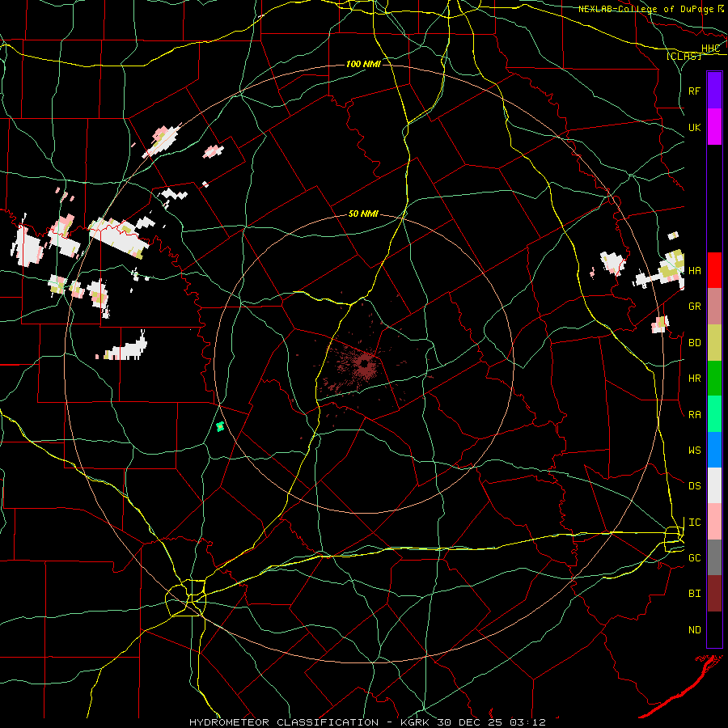Click the HR legend label

tap(694, 379)
